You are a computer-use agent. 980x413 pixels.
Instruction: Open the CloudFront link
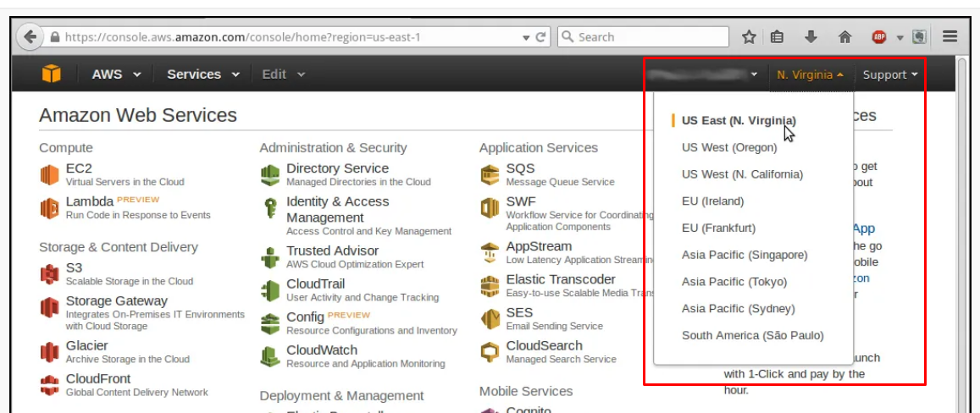(x=98, y=379)
